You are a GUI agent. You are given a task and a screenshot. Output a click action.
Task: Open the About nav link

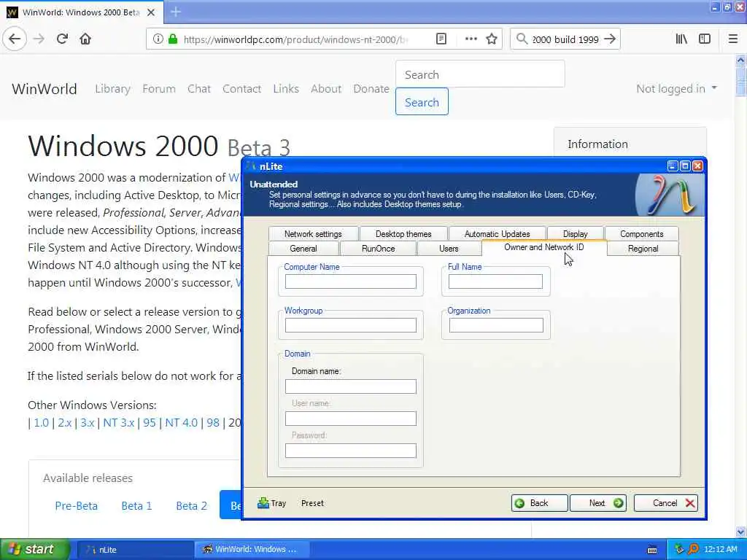click(x=326, y=88)
